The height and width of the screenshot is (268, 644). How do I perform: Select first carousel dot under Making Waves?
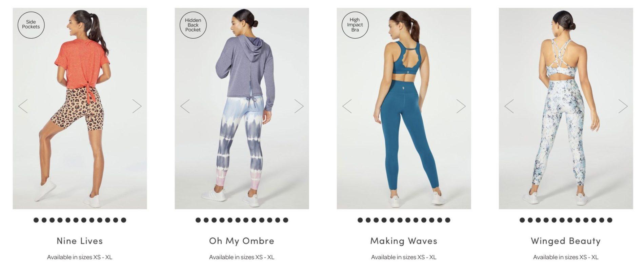coord(360,220)
